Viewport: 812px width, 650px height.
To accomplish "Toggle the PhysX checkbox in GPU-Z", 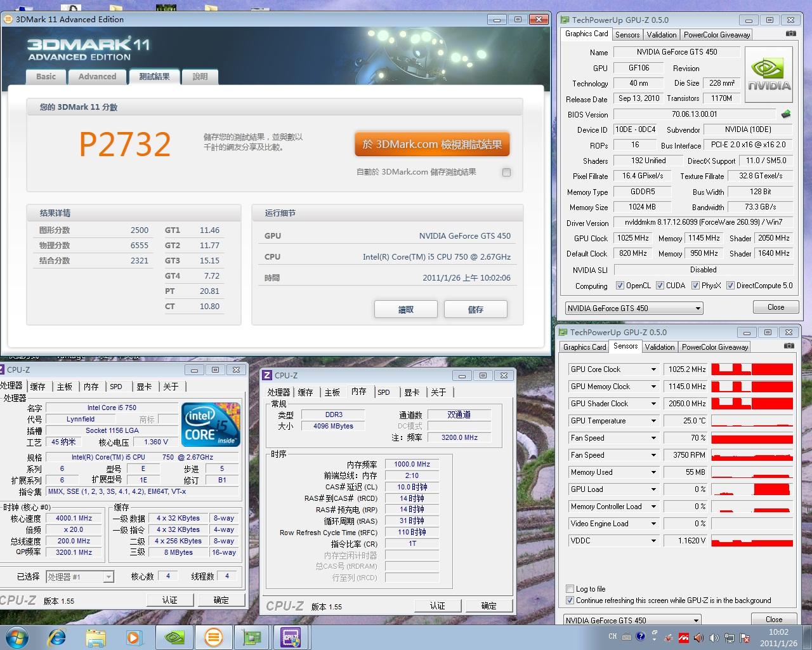I will pyautogui.click(x=695, y=286).
